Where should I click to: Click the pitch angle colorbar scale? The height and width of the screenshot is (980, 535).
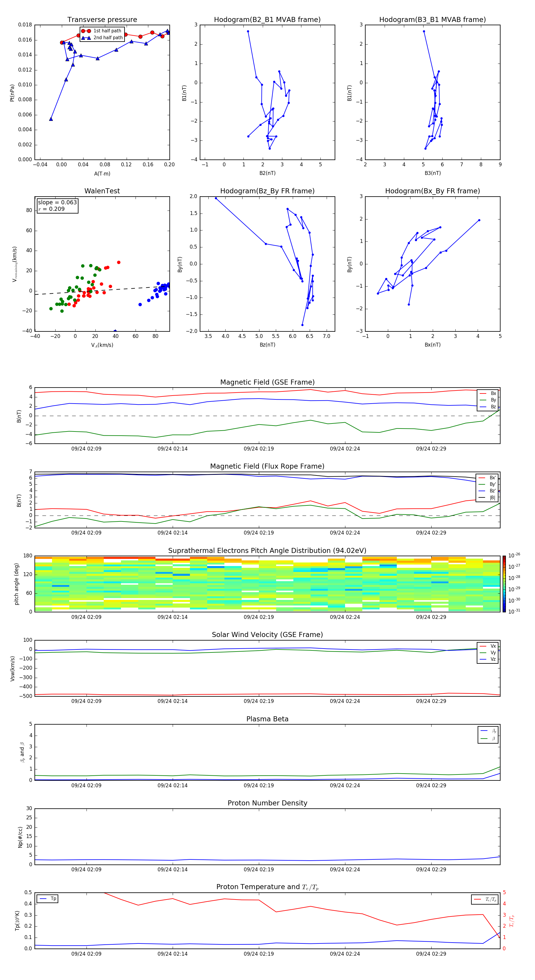tap(504, 584)
